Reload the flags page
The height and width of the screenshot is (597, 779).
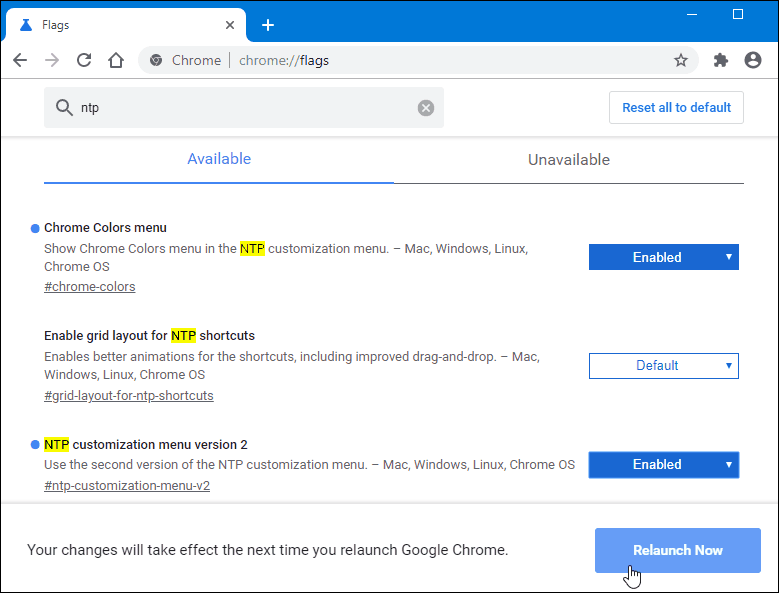[x=84, y=60]
